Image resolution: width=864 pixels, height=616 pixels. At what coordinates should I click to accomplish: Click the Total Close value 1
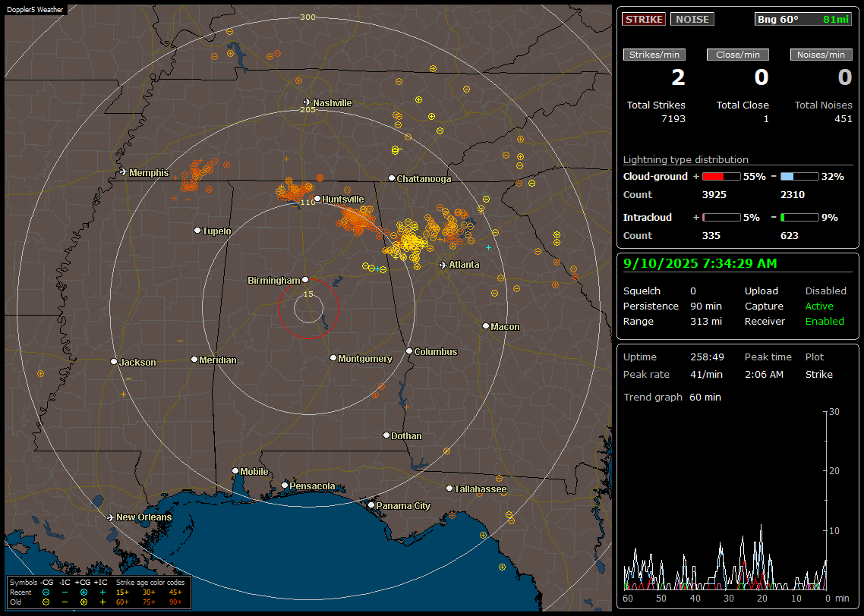[x=766, y=119]
